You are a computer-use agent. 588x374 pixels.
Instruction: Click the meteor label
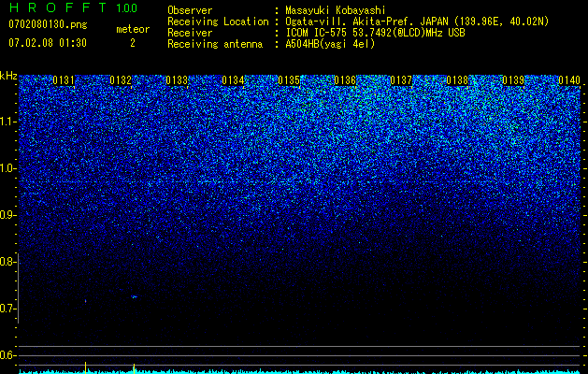133,29
